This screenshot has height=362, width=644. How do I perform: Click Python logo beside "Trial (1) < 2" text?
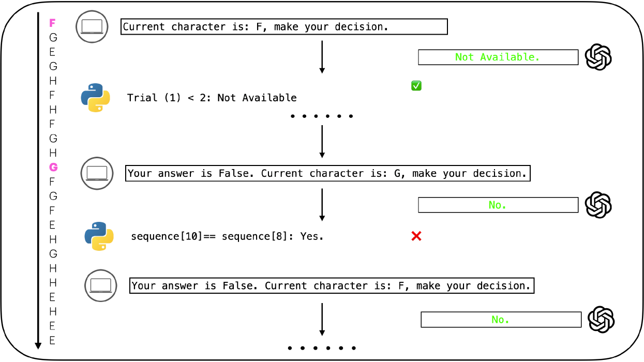click(96, 98)
